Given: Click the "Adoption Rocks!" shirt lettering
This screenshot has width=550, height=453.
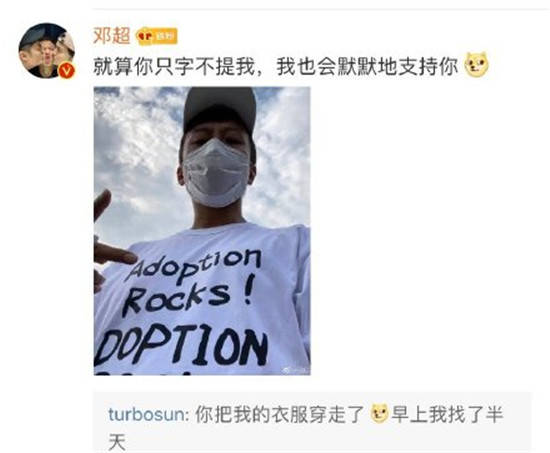Looking at the screenshot, I should [x=192, y=281].
